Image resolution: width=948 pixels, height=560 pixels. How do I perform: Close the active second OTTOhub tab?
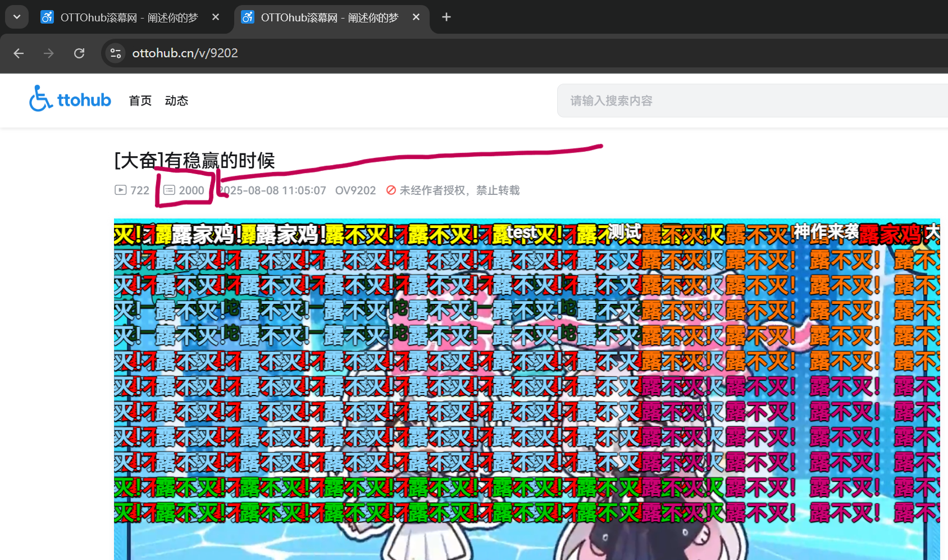[x=416, y=17]
